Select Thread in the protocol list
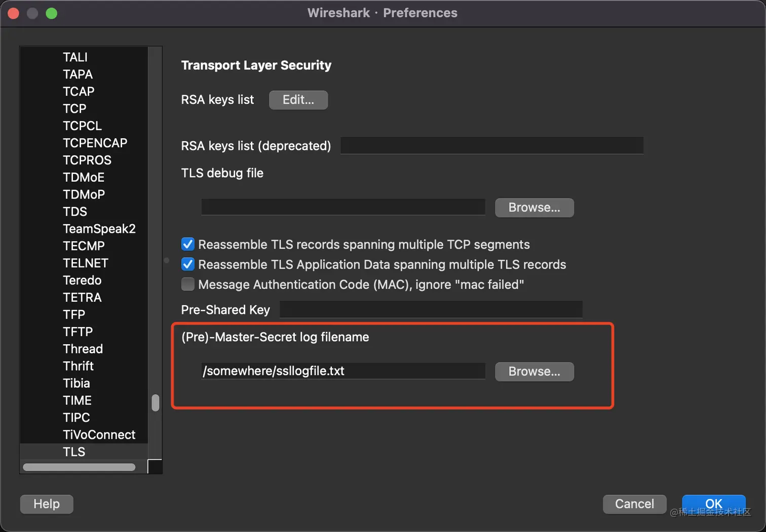 [84, 349]
